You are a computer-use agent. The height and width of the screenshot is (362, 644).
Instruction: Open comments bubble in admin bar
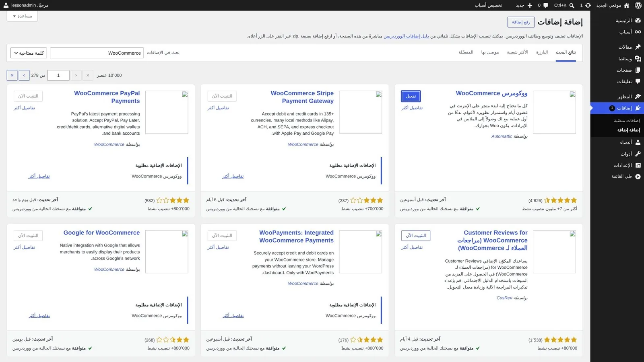[546, 5]
